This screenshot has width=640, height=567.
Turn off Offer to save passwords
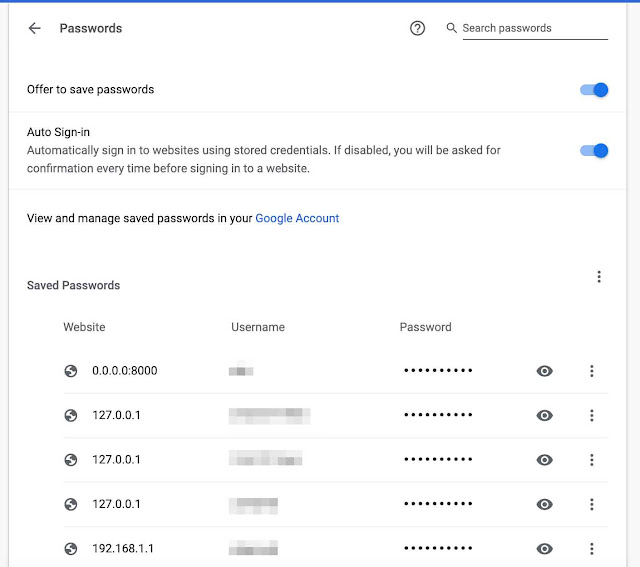click(x=594, y=90)
